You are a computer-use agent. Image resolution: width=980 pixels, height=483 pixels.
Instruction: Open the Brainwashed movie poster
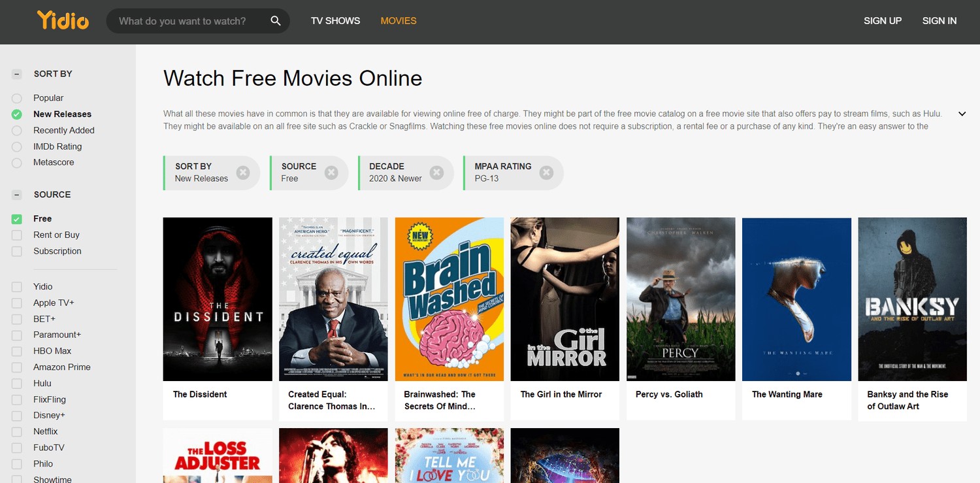coord(449,299)
